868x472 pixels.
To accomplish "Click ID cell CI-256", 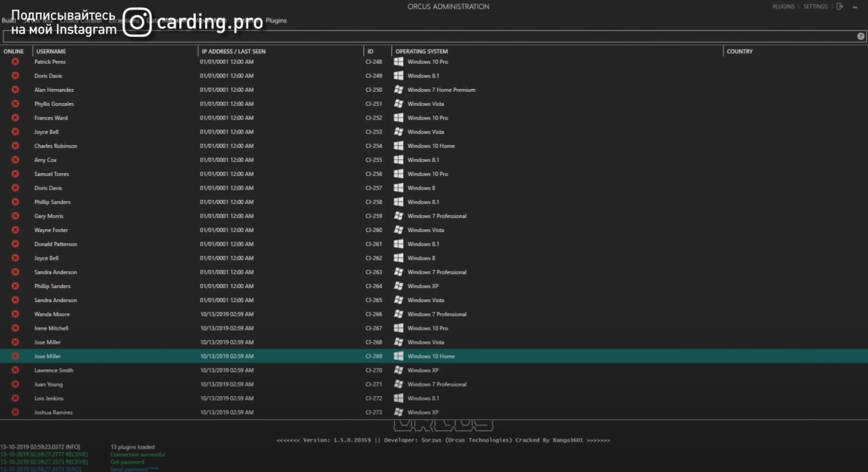I will [x=374, y=174].
